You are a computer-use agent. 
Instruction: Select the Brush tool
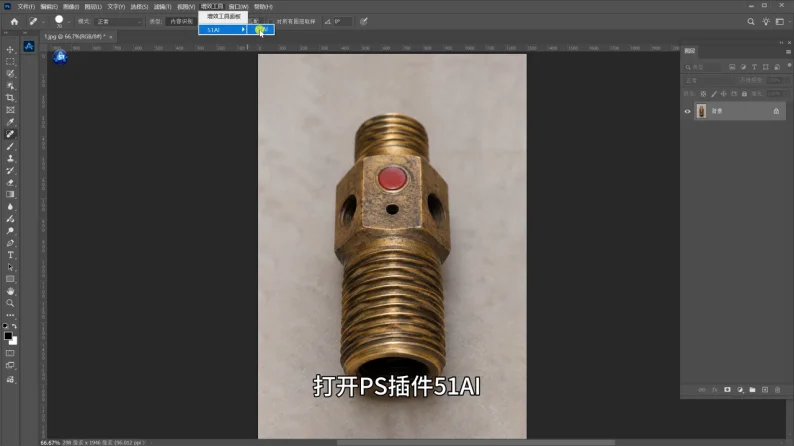10,146
